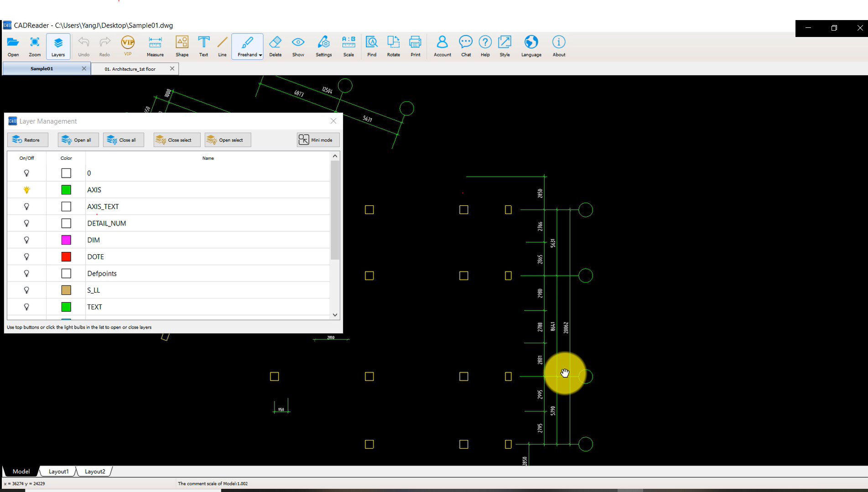Close the 01. Architecture_1st floor tab
The image size is (868, 492).
[x=172, y=68]
